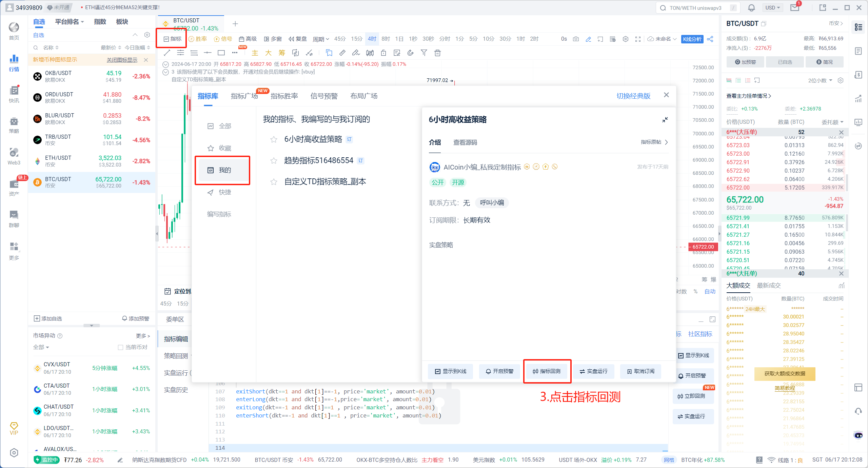Select the ETH/USDT watchlist row
The height and width of the screenshot is (468, 868).
point(92,161)
